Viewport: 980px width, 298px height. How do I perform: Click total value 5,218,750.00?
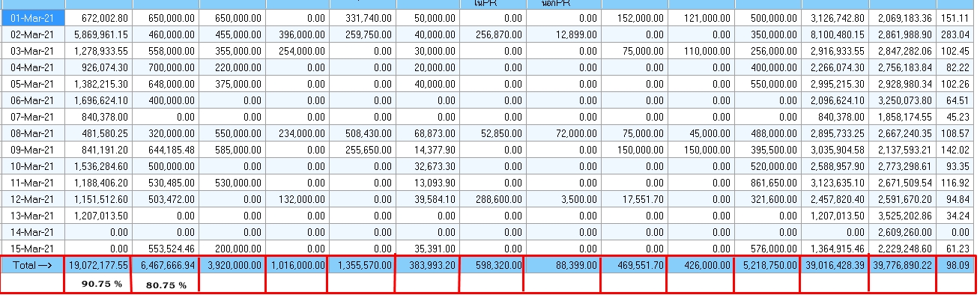[x=767, y=264]
